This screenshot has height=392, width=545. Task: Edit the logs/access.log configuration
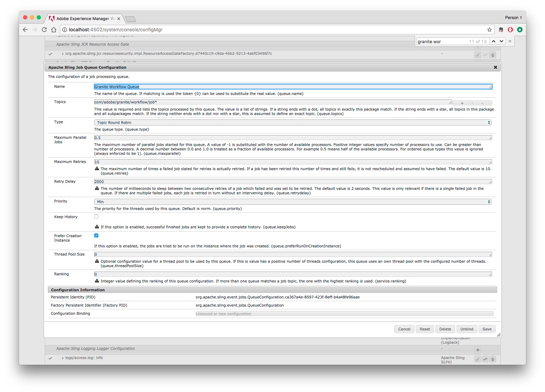[478, 359]
